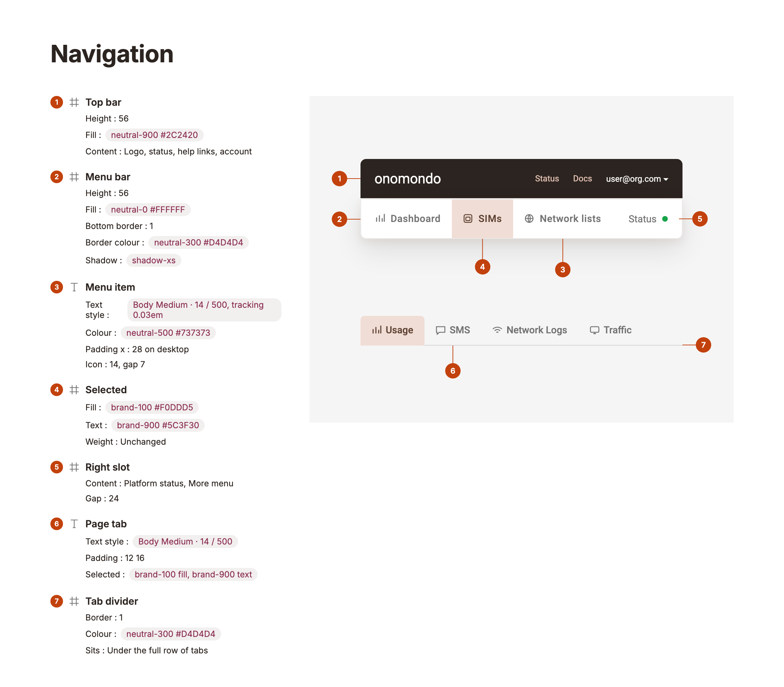Viewport: 784px width, 687px height.
Task: Switch to the SMS page tab
Action: tap(453, 330)
